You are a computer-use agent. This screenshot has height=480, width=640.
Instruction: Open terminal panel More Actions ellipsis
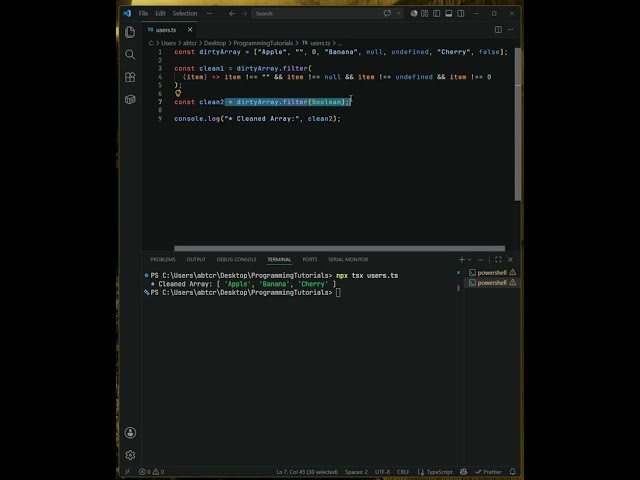480,260
